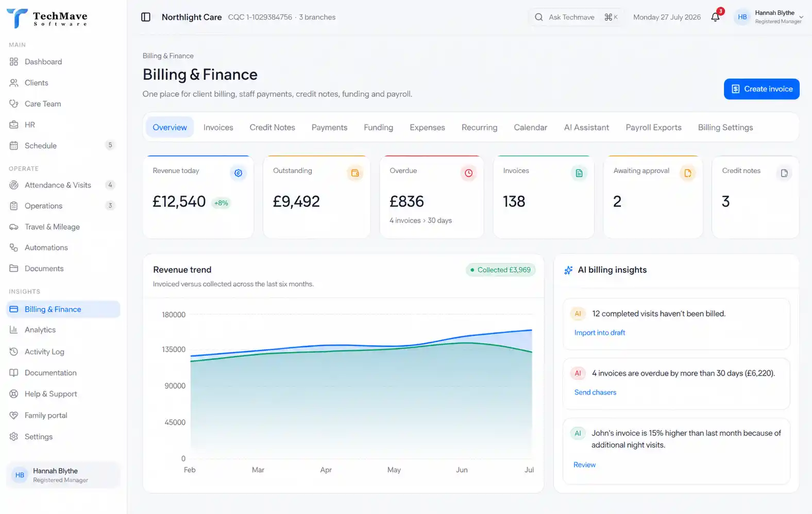Click the Dashboard grid icon in sidebar
The image size is (812, 514).
(14, 62)
